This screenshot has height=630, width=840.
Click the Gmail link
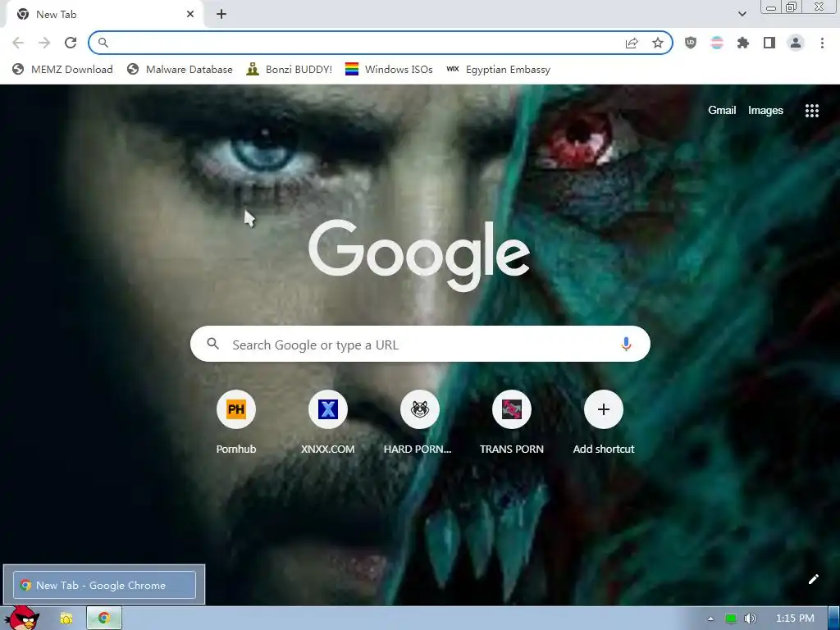click(x=722, y=111)
